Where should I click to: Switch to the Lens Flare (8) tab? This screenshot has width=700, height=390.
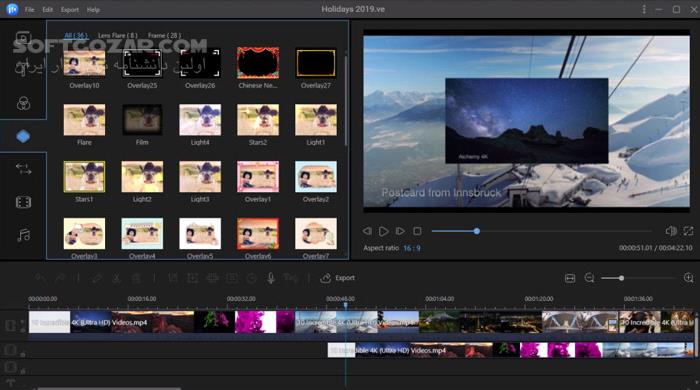point(117,35)
